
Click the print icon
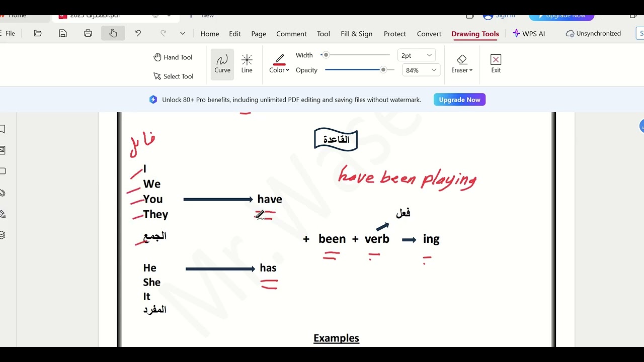pyautogui.click(x=88, y=33)
